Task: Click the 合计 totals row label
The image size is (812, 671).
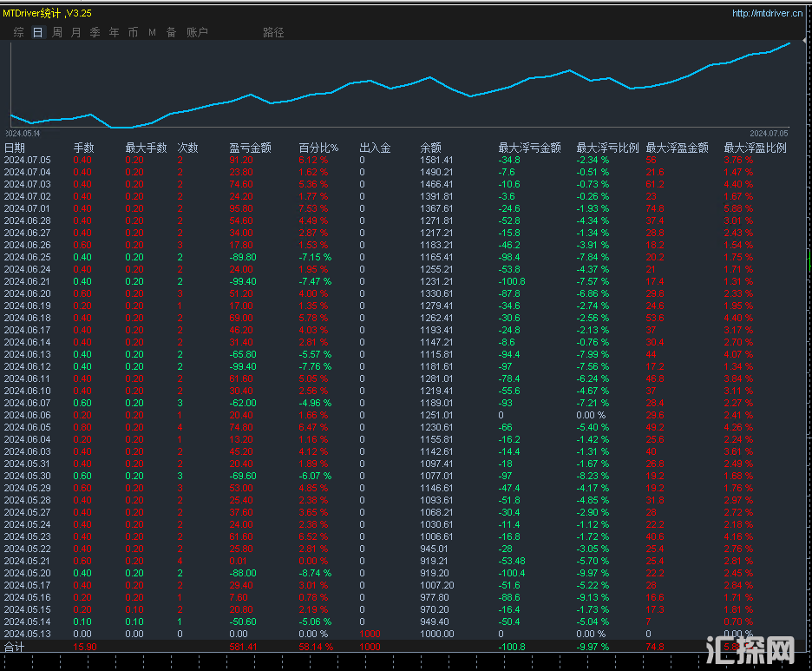Action: click(15, 647)
